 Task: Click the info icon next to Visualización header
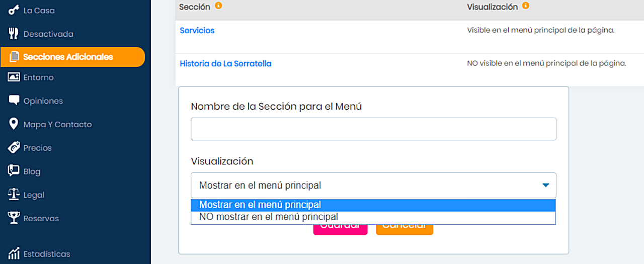[x=526, y=6]
